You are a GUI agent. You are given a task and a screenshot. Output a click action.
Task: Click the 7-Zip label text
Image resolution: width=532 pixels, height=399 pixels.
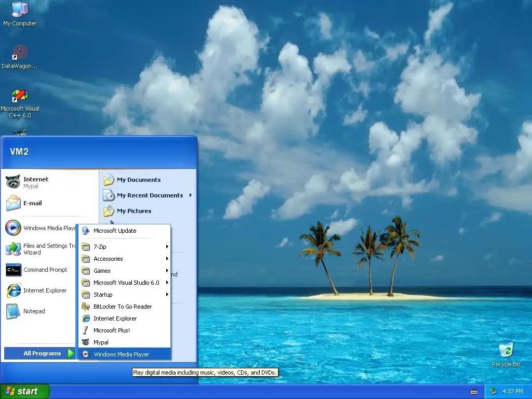pos(100,247)
